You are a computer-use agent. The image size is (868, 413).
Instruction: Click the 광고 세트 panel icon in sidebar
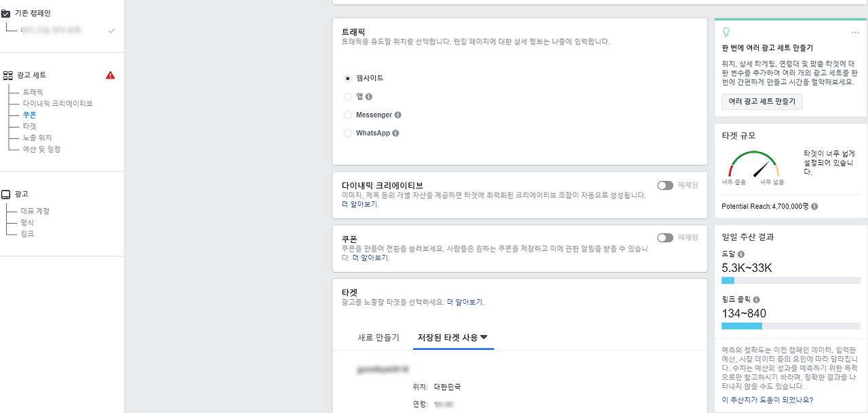click(x=9, y=75)
